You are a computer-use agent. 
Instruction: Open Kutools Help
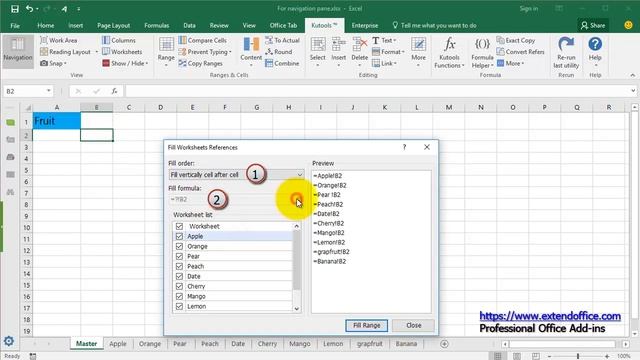tap(595, 51)
